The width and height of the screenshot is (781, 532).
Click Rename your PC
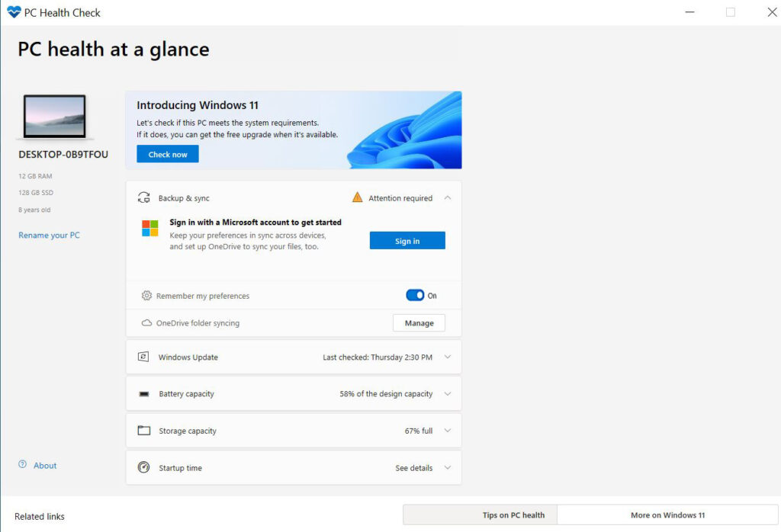49,235
